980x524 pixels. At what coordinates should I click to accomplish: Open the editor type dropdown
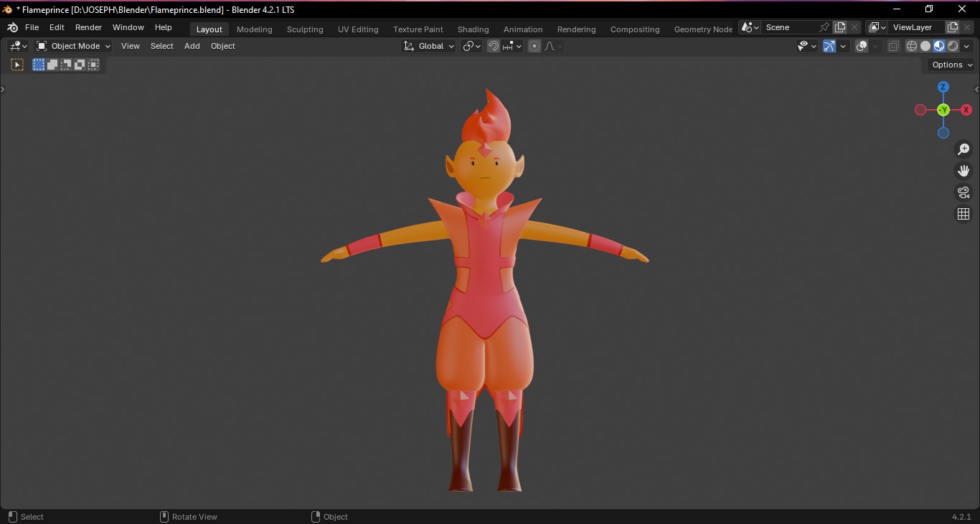(18, 46)
